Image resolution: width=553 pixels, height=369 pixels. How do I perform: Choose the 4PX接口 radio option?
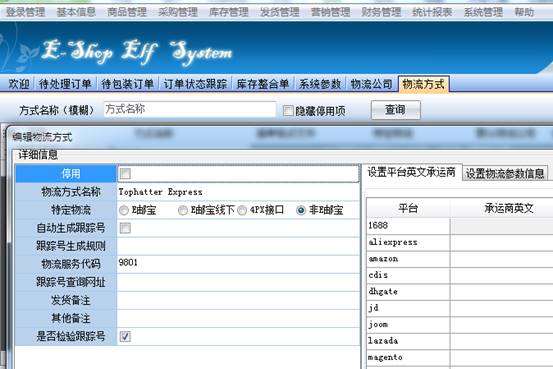[x=242, y=211]
